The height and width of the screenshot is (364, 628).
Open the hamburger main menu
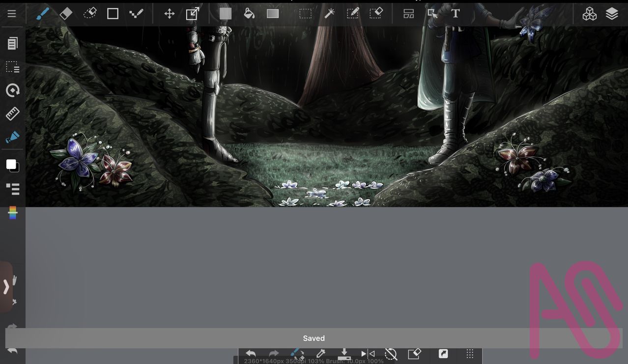tap(12, 14)
